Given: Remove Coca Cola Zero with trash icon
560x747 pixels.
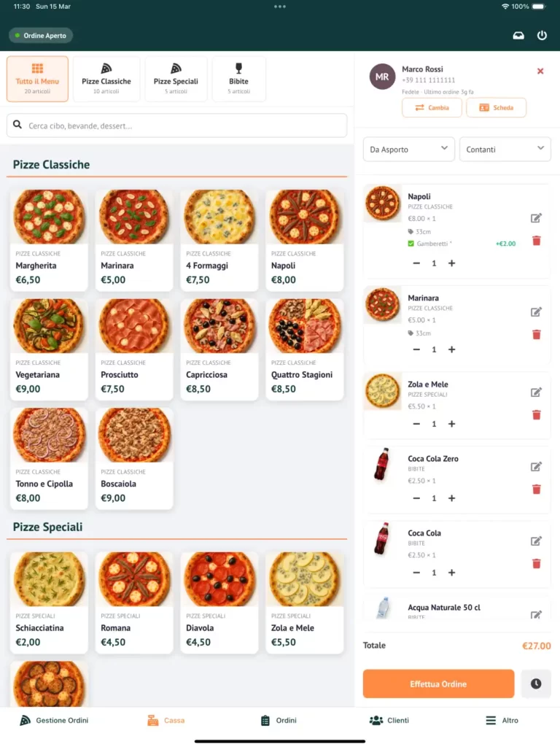Looking at the screenshot, I should (537, 489).
